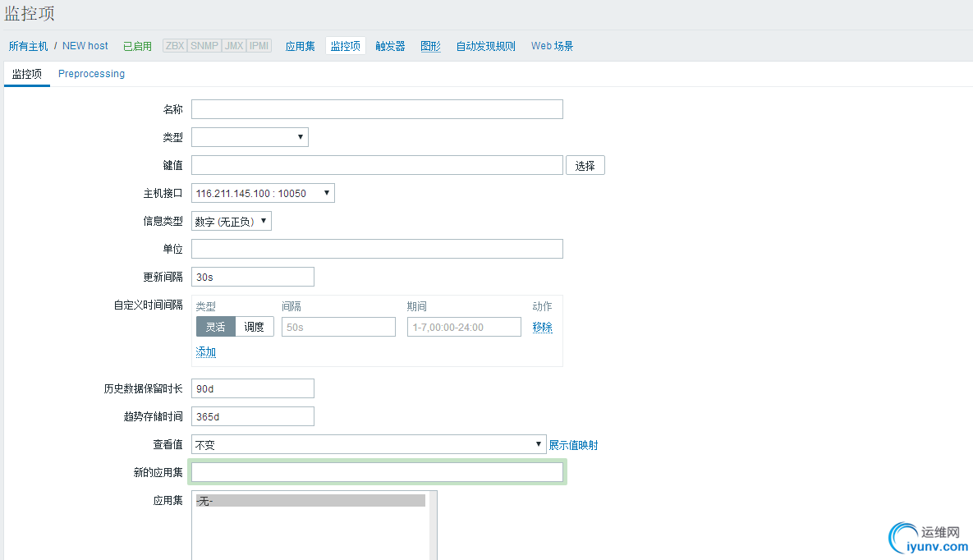Image resolution: width=973 pixels, height=560 pixels.
Task: Open the 应用集 navigation tab
Action: click(300, 46)
